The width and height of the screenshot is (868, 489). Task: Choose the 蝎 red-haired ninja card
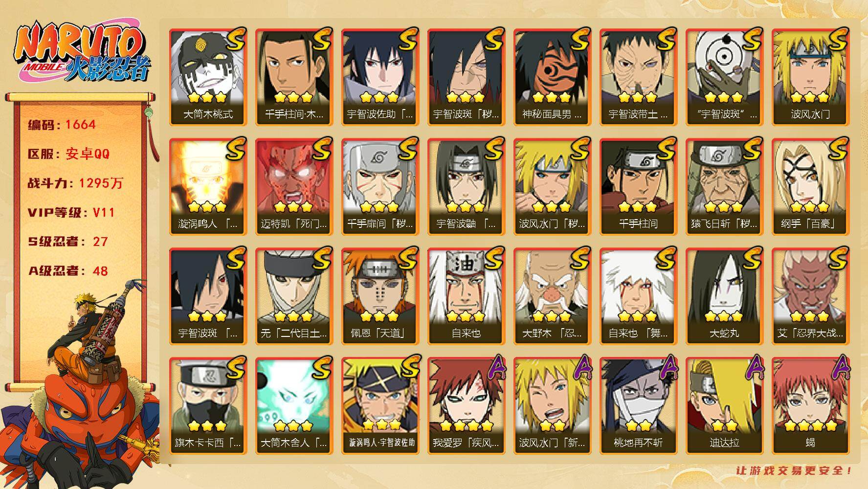point(810,406)
